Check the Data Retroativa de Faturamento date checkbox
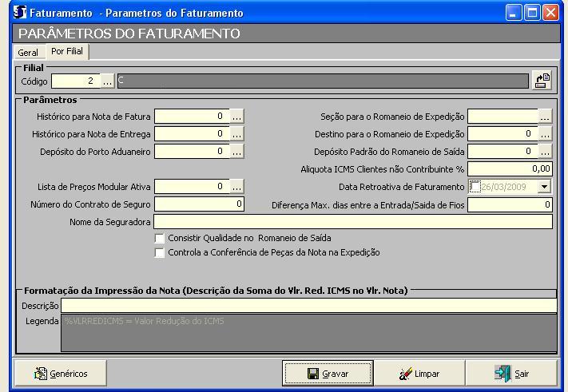 coord(476,187)
